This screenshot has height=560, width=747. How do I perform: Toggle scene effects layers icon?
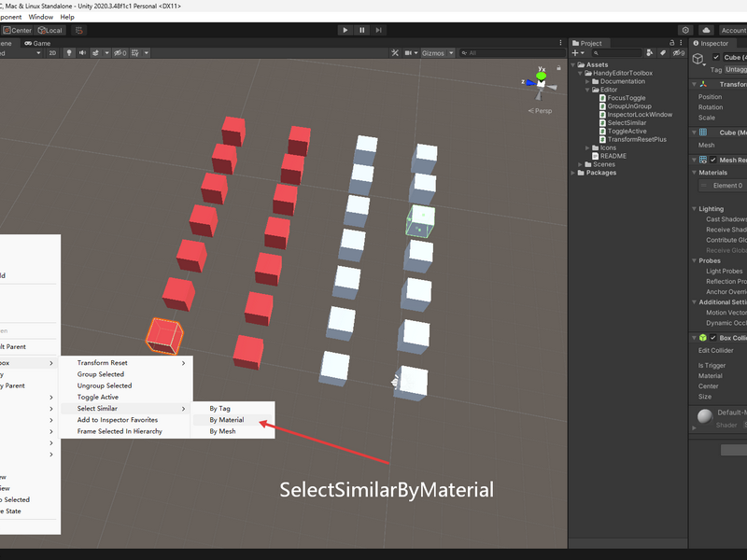96,53
